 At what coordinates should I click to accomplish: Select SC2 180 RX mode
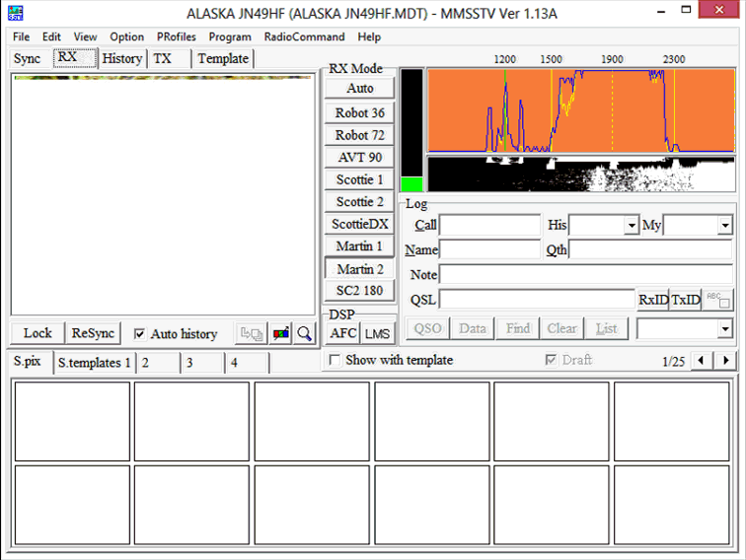pos(359,291)
